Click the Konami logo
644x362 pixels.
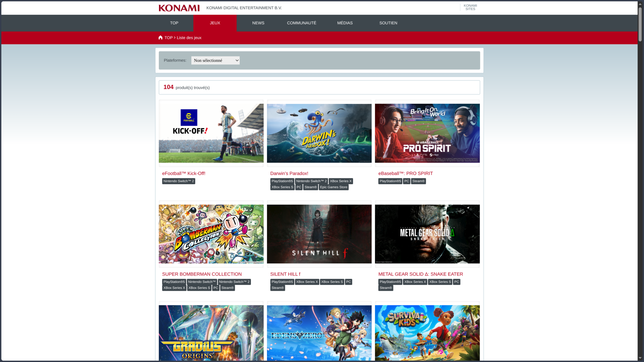click(x=179, y=8)
